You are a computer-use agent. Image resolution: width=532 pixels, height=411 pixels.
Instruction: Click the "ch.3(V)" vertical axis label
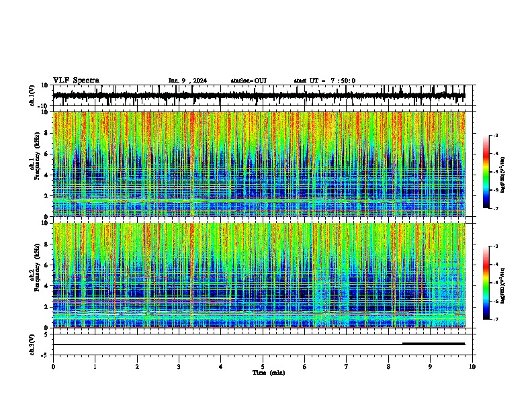point(32,345)
